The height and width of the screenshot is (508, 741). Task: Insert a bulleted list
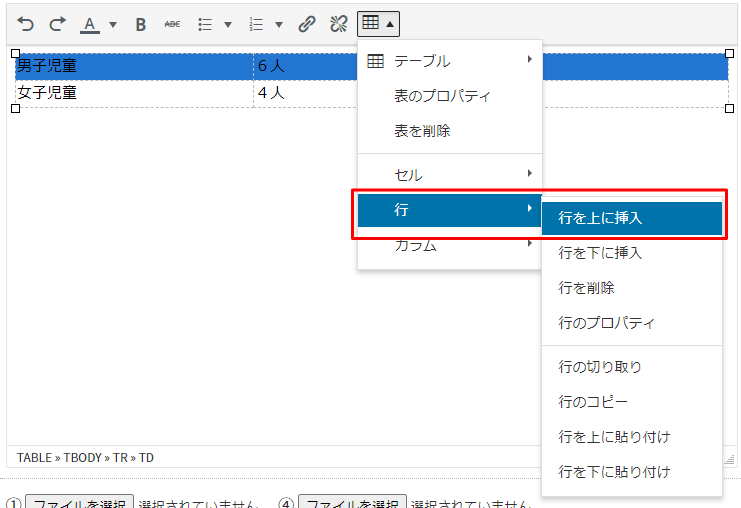(x=205, y=24)
